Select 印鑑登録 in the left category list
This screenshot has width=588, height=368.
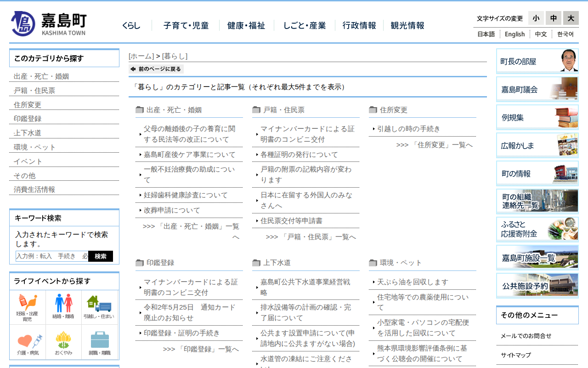28,119
